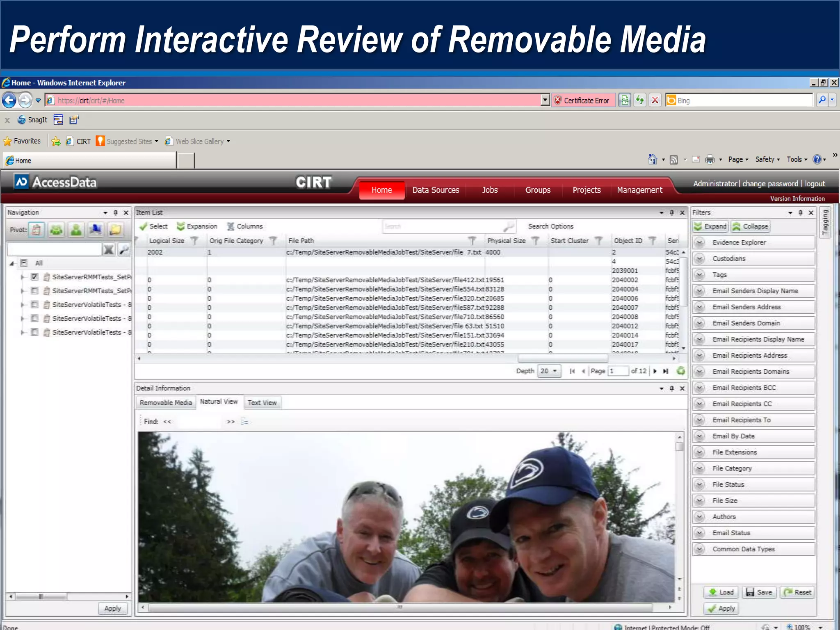Screen dimensions: 840x630
Task: Uncheck the first SiteServerRMMTests_SetP checkbox
Action: [35, 277]
